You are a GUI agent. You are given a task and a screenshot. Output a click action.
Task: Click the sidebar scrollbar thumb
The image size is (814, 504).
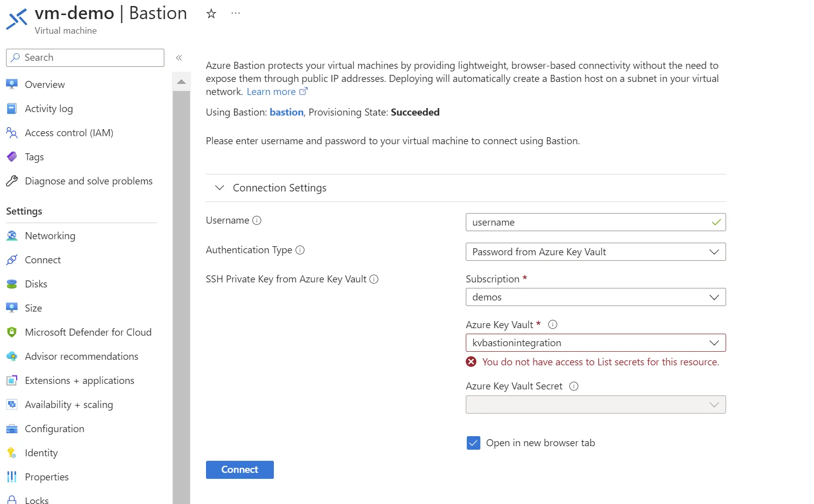coord(181,296)
